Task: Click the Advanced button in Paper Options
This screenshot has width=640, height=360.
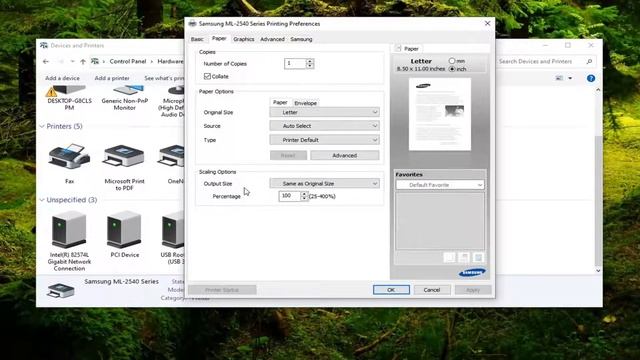Action: (344, 156)
